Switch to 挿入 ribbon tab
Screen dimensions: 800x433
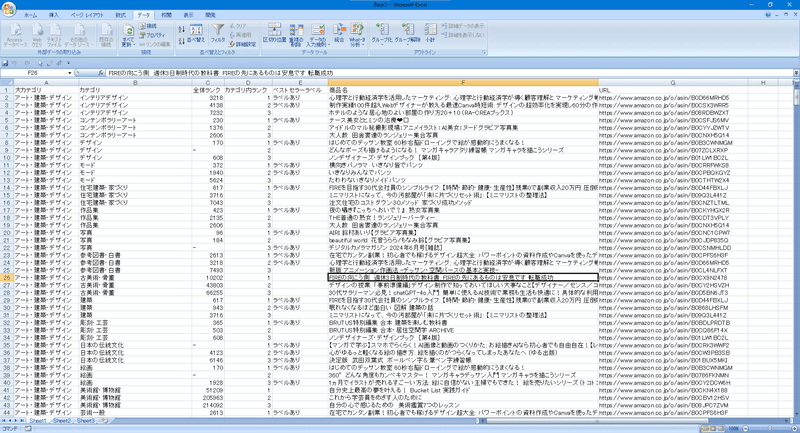54,15
